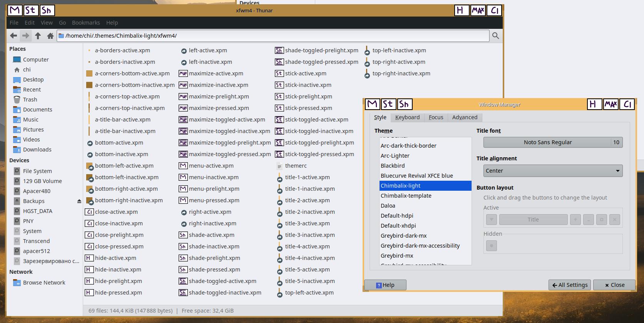Select left-active.xpm file
The height and width of the screenshot is (323, 644).
point(208,50)
